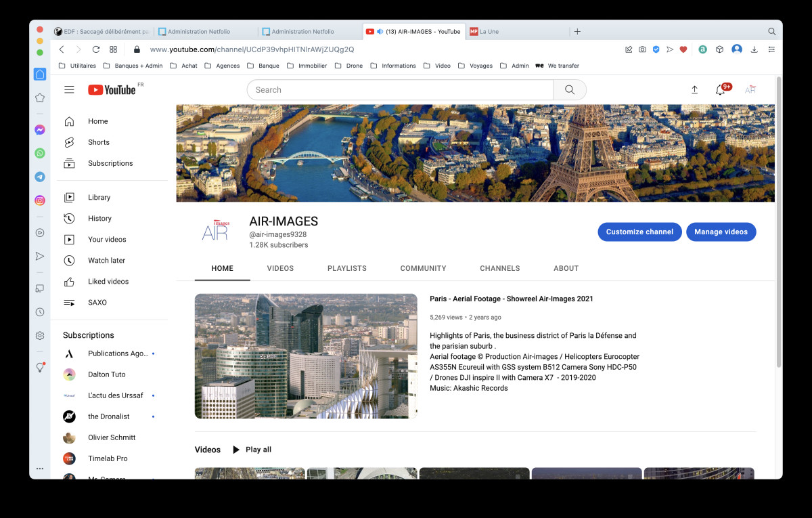The width and height of the screenshot is (812, 518).
Task: Click the page's vertical scrollbar
Action: (778, 223)
